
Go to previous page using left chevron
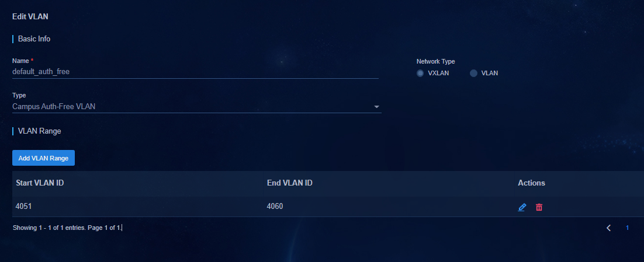pyautogui.click(x=609, y=228)
